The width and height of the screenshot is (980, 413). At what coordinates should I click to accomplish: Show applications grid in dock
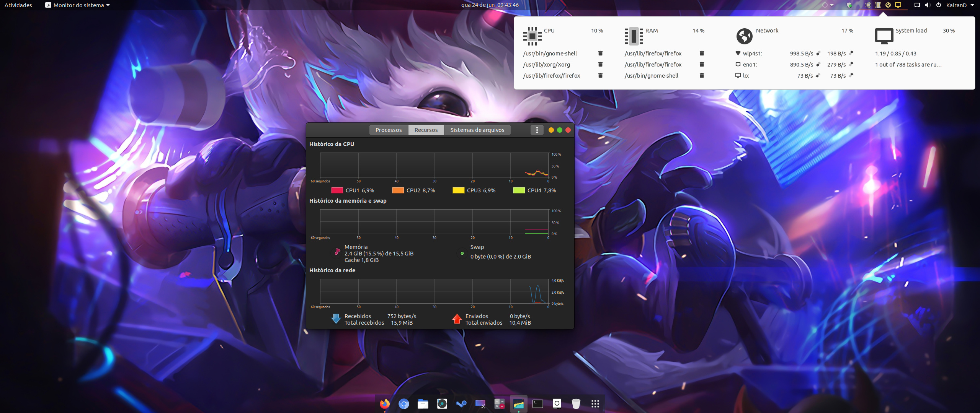point(595,404)
